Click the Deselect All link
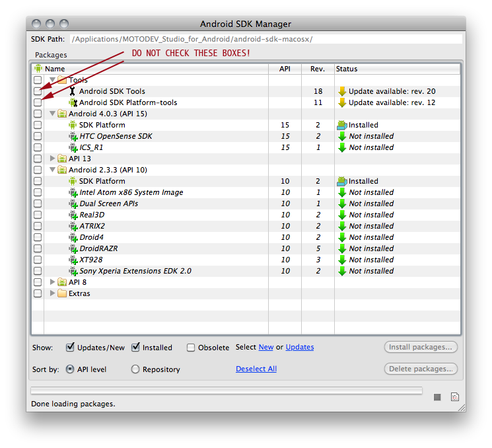 pyautogui.click(x=256, y=369)
